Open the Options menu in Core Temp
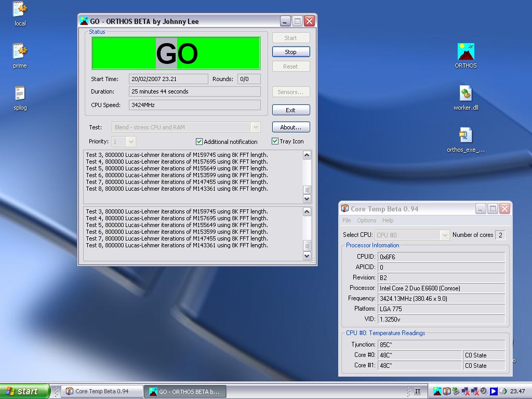 click(366, 220)
